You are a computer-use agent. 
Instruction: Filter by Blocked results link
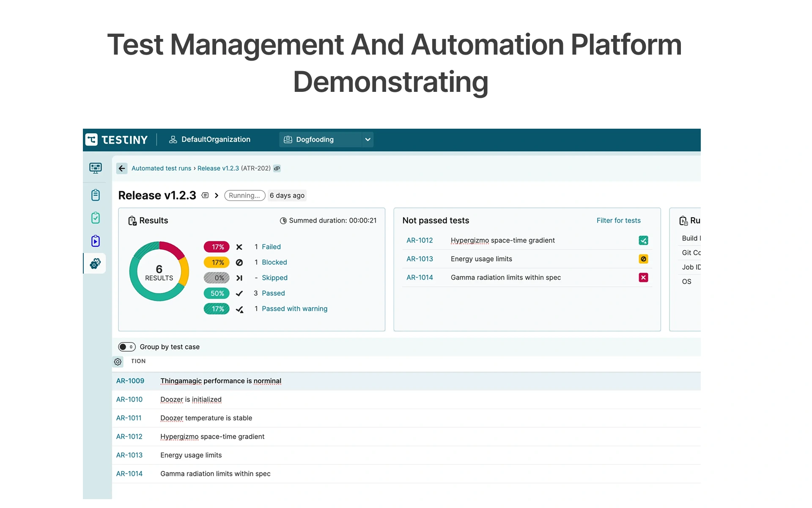coord(274,262)
